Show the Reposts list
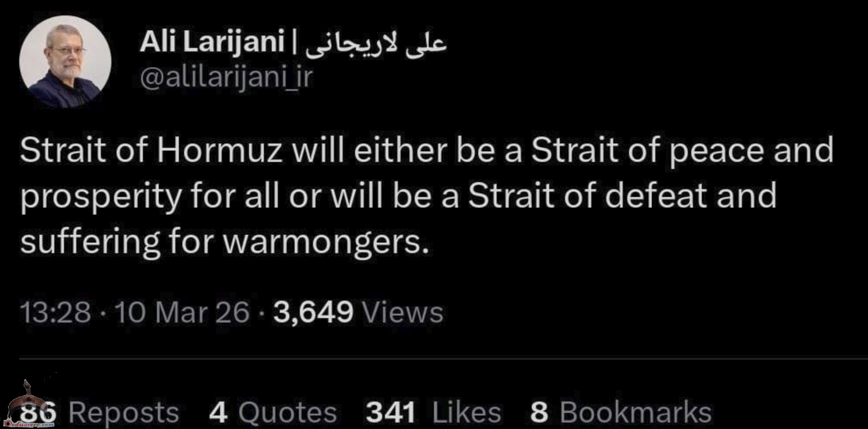Viewport: 868px width, 429px height. pyautogui.click(x=124, y=412)
